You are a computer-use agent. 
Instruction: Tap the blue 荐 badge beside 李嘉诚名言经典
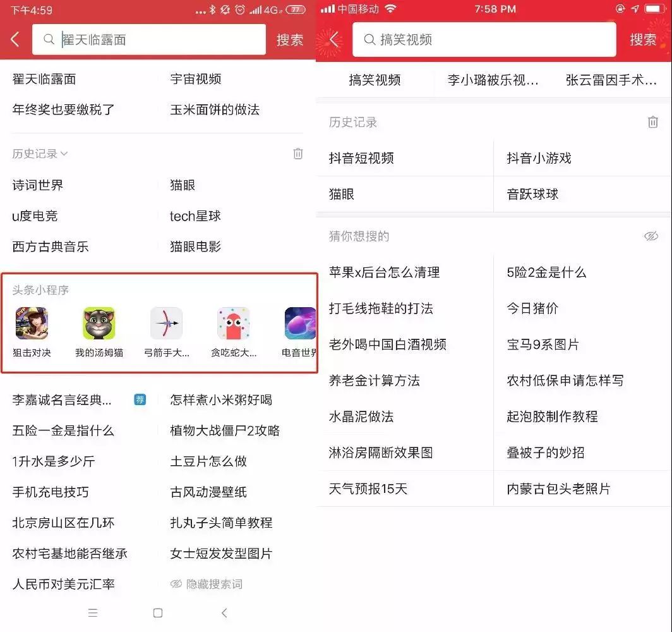pos(140,399)
